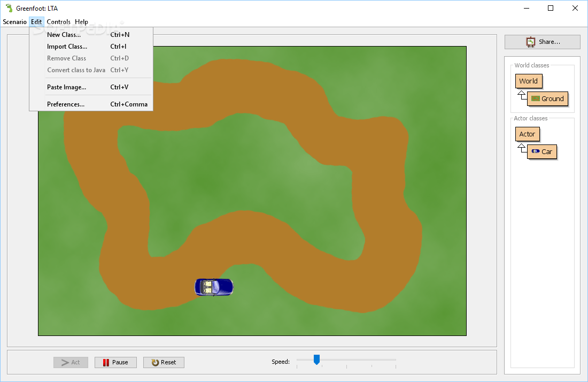Select the World class in World classes panel
The width and height of the screenshot is (588, 382).
[x=528, y=81]
